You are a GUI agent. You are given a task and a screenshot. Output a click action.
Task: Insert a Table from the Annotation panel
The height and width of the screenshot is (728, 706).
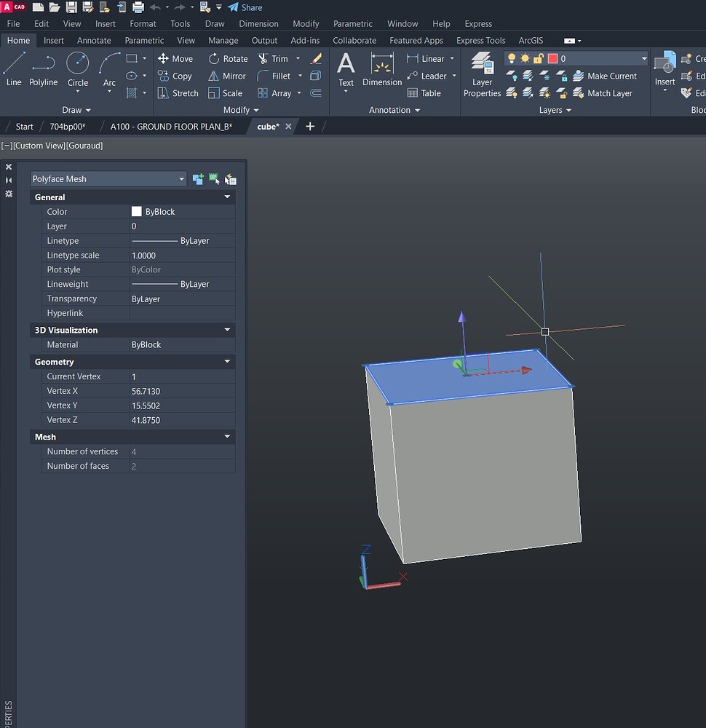426,93
